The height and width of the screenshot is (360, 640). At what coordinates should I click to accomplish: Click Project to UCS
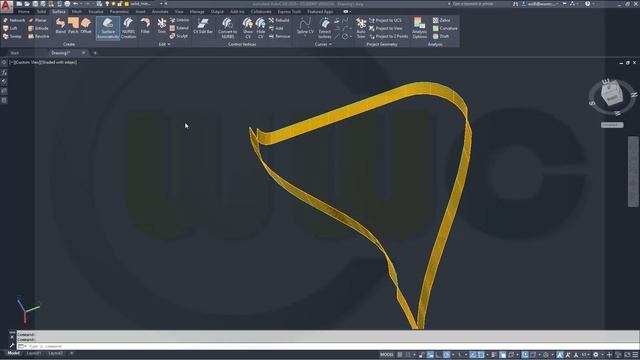coord(385,20)
